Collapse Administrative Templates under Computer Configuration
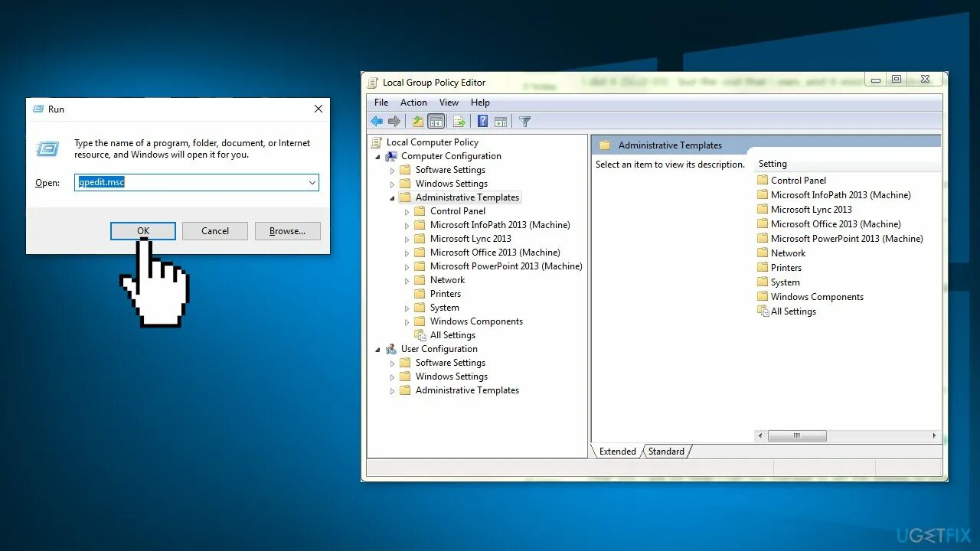The image size is (980, 551). (393, 198)
